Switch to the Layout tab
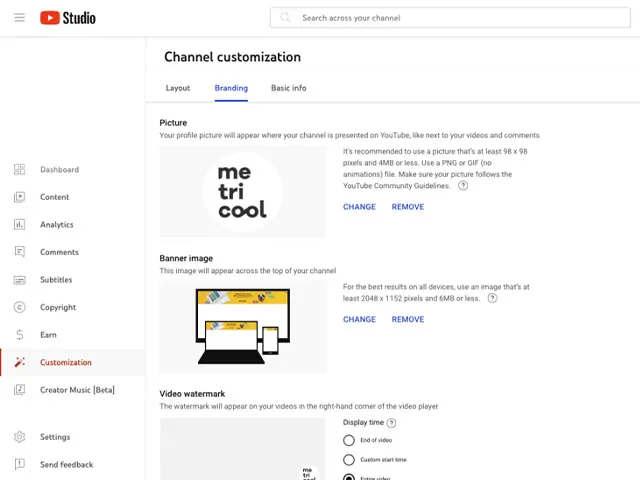The width and height of the screenshot is (640, 480). [x=178, y=88]
